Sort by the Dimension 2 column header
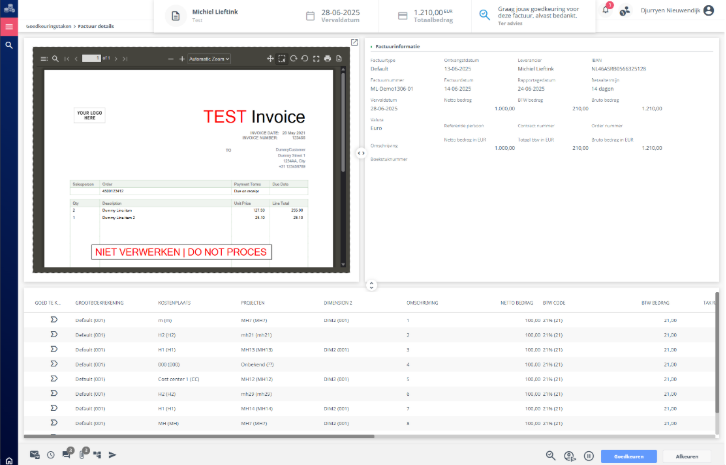The width and height of the screenshot is (726, 465). pos(338,303)
